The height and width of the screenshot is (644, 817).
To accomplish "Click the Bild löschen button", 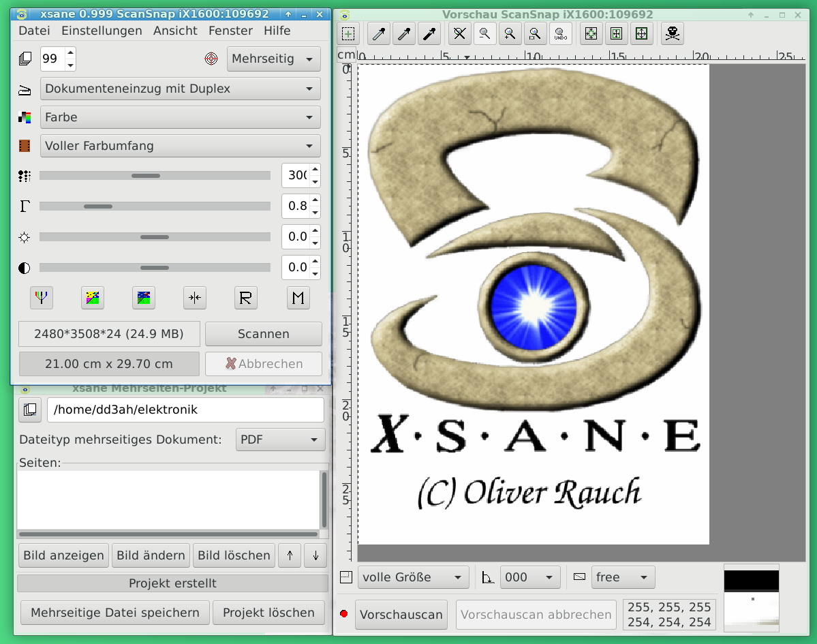I will (234, 555).
